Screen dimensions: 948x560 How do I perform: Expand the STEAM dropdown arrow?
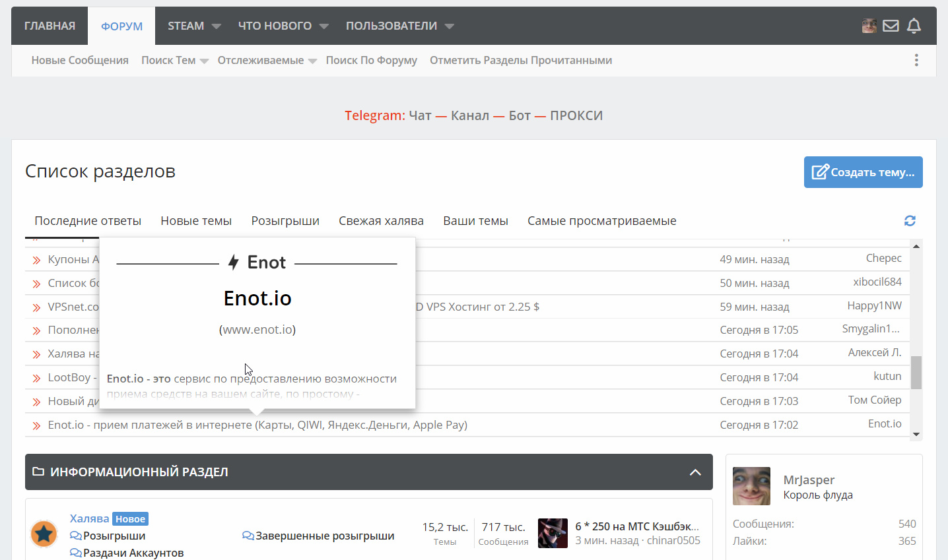pyautogui.click(x=216, y=26)
